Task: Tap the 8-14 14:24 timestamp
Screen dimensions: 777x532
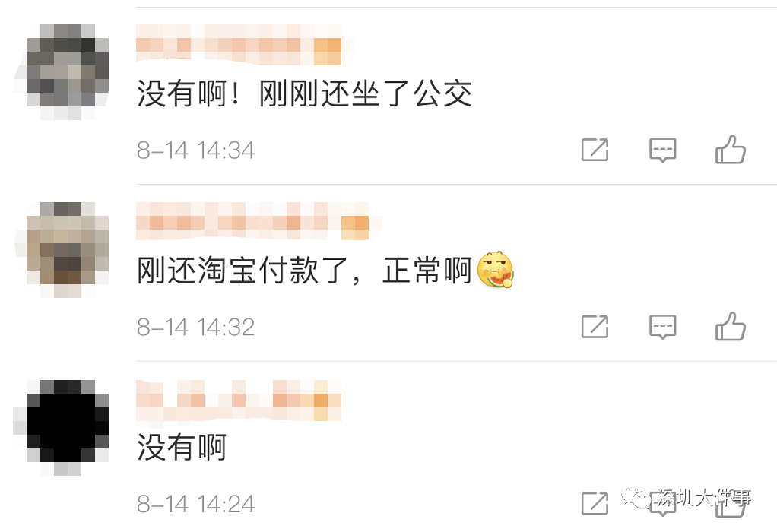Action: click(195, 504)
